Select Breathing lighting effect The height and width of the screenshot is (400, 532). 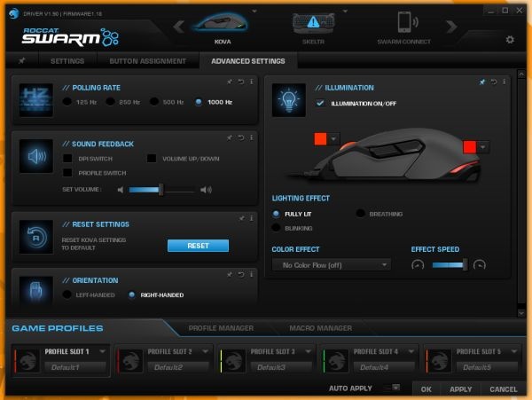coord(360,214)
